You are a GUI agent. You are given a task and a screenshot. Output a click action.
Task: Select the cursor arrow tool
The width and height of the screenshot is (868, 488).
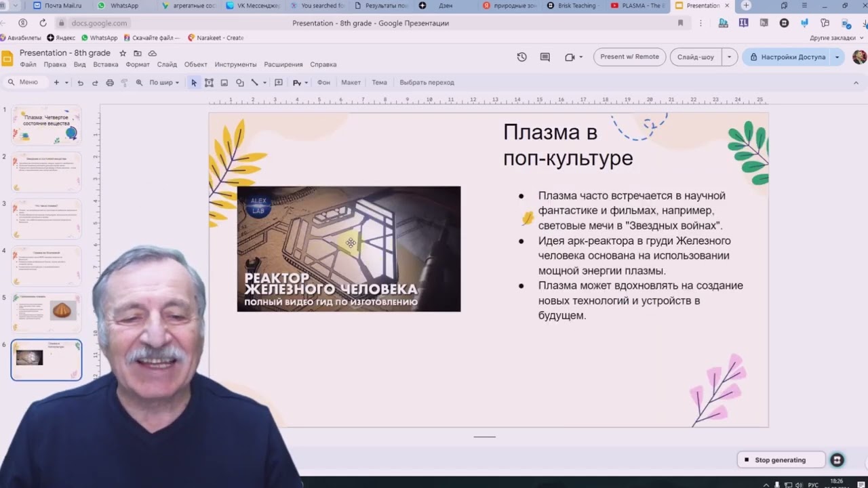pyautogui.click(x=194, y=83)
